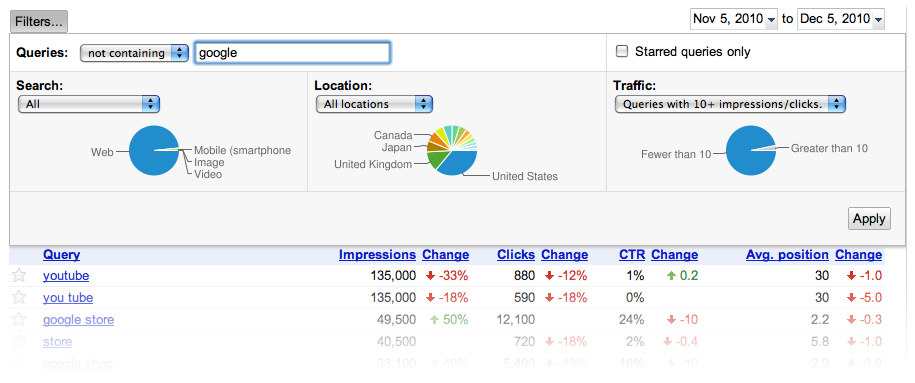Star the youtube query row
Screen dimensions: 915x383
(19, 276)
